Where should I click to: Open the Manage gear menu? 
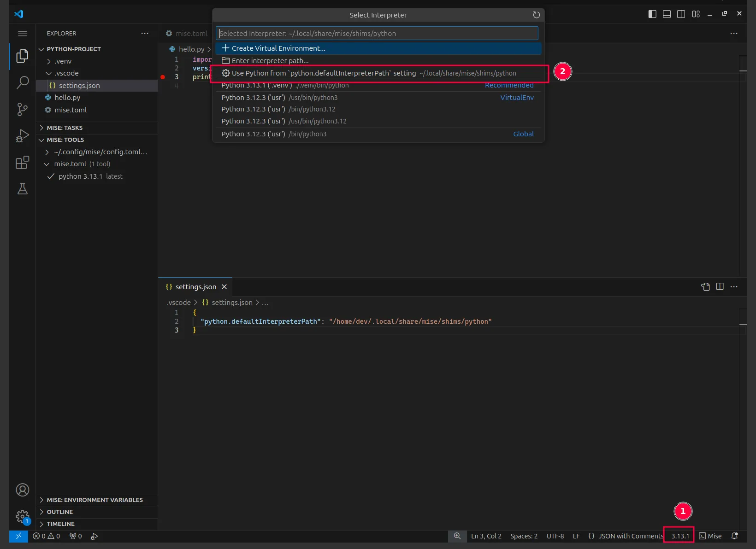click(22, 517)
